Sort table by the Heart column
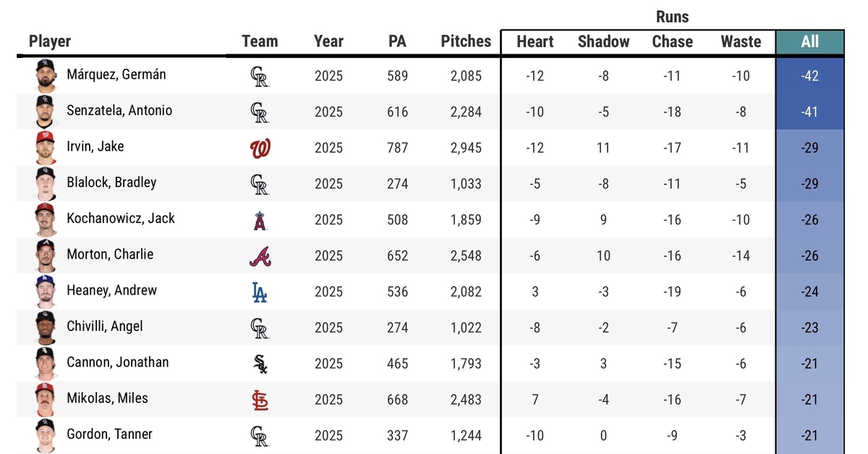This screenshot has height=454, width=868. 535,41
